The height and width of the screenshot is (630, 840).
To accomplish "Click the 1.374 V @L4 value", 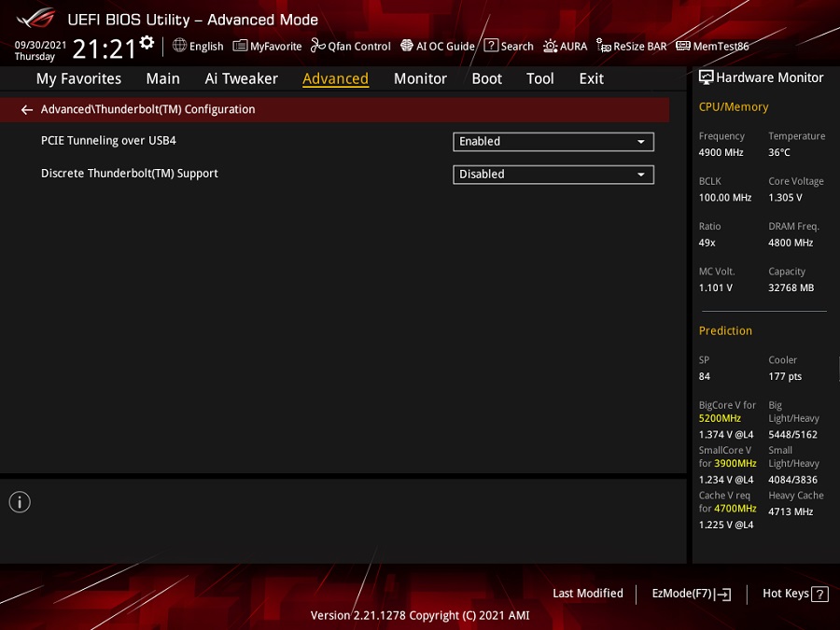I will coord(726,435).
